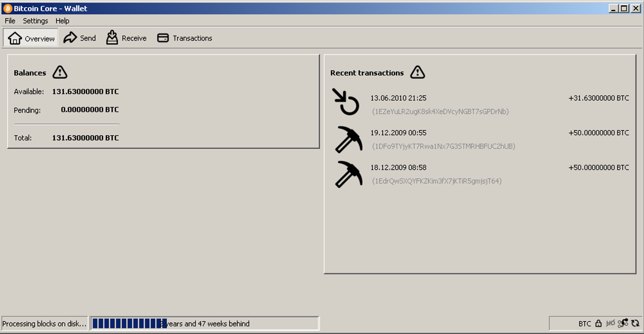Click the mining pickaxe icon for 19.12.2009

(x=349, y=139)
